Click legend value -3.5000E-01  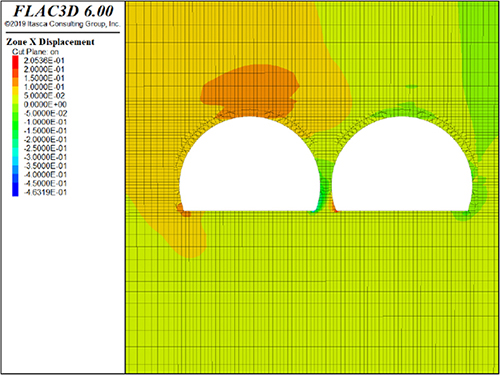point(45,166)
